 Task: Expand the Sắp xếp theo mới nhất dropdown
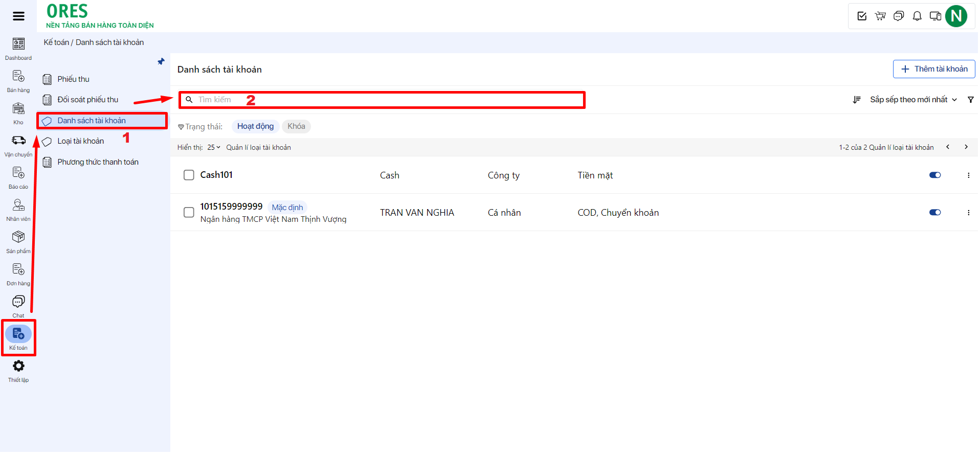click(x=912, y=100)
